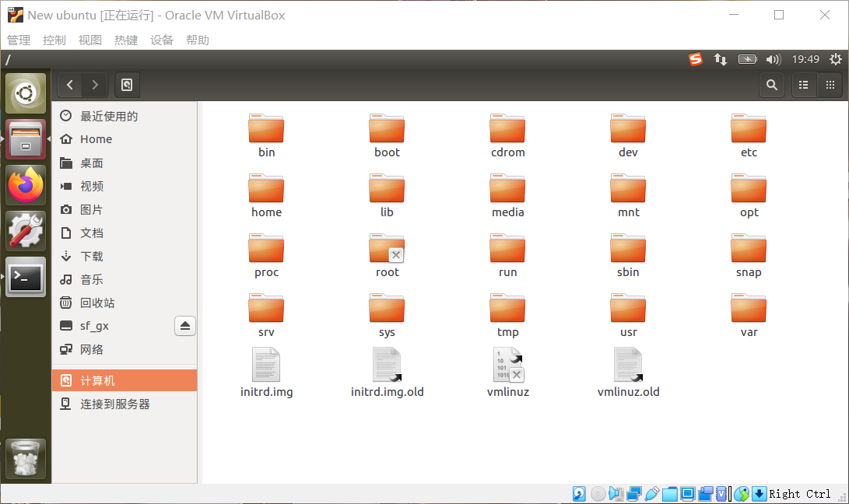Eject the sf_gx shared folder
Image resolution: width=849 pixels, height=504 pixels.
coord(184,326)
